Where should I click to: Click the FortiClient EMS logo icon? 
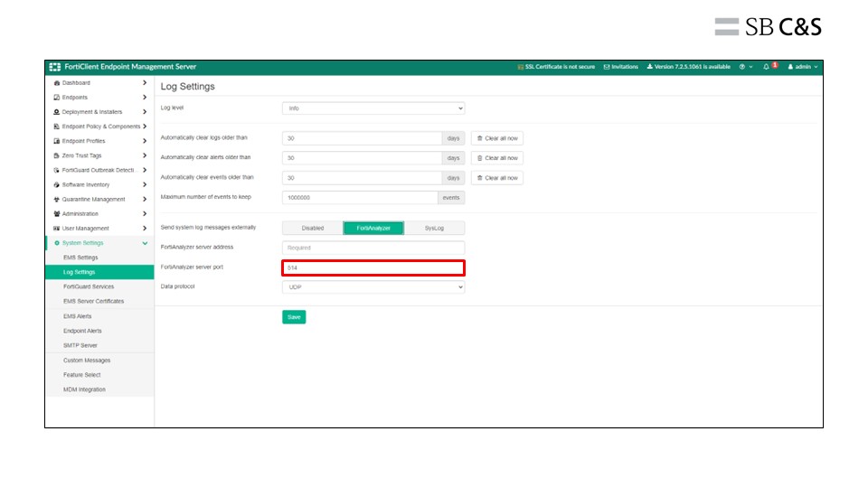pyautogui.click(x=55, y=67)
